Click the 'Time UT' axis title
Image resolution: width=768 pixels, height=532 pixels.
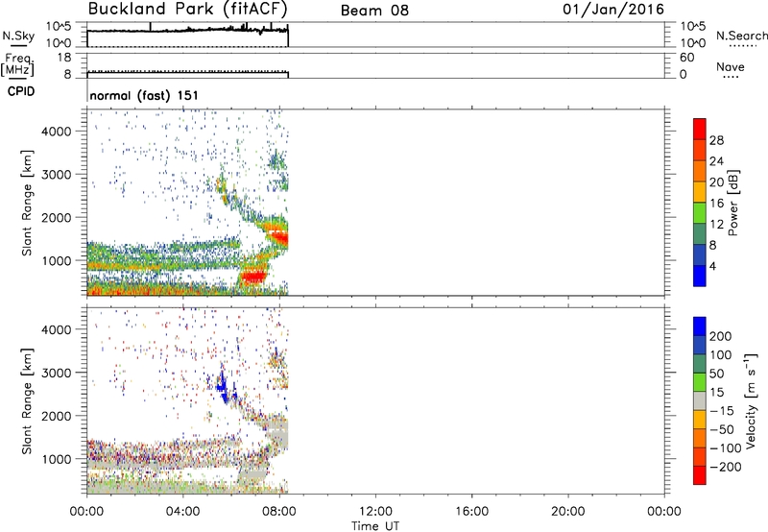pos(375,526)
